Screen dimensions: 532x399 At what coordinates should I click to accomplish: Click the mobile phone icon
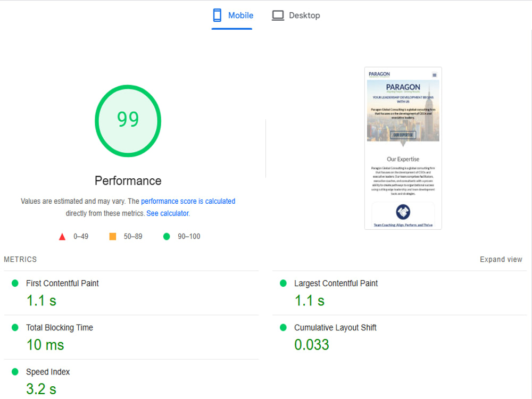[217, 15]
